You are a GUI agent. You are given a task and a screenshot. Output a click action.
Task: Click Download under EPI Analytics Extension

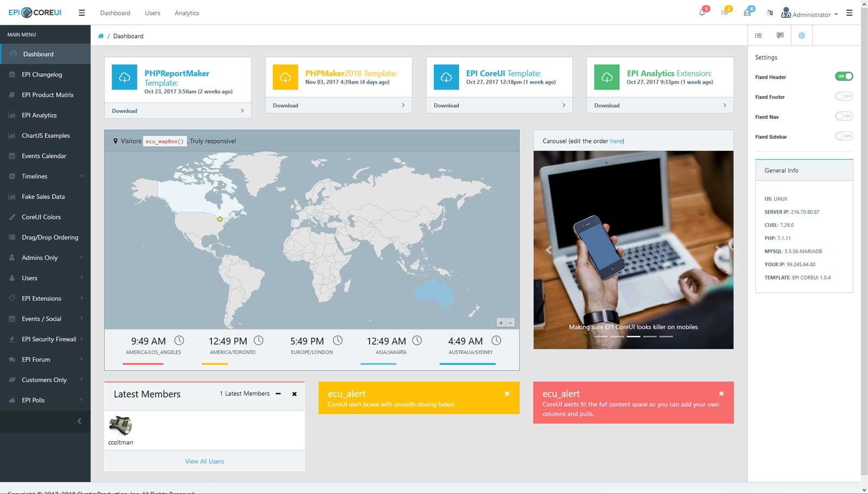tap(660, 105)
